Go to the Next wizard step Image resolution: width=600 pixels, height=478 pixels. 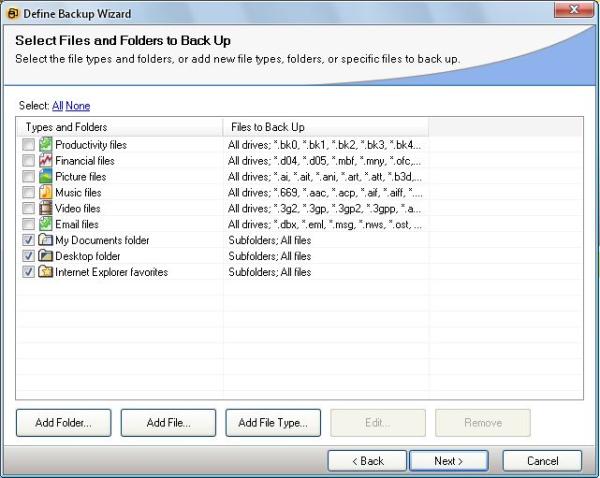pyautogui.click(x=449, y=461)
